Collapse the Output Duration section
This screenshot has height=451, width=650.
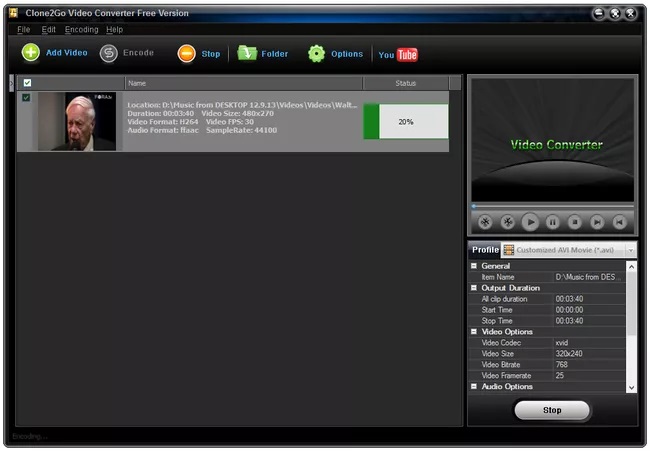(x=474, y=288)
